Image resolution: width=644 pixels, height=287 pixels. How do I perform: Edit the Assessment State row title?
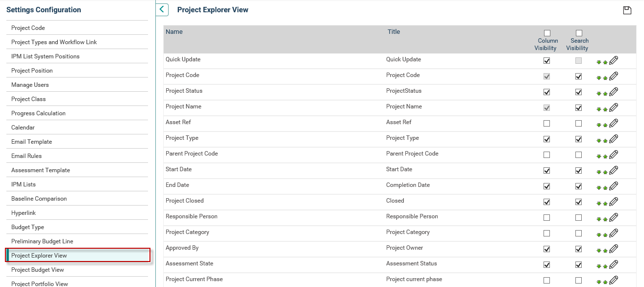614,264
